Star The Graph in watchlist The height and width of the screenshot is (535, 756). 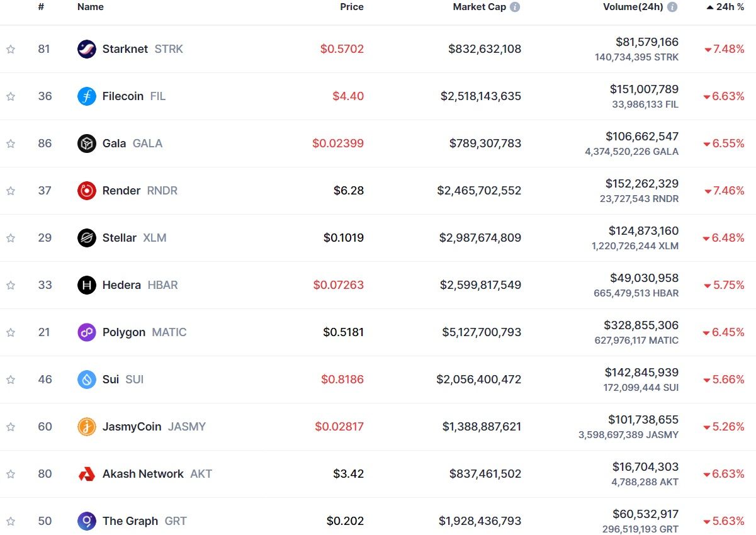pos(11,521)
